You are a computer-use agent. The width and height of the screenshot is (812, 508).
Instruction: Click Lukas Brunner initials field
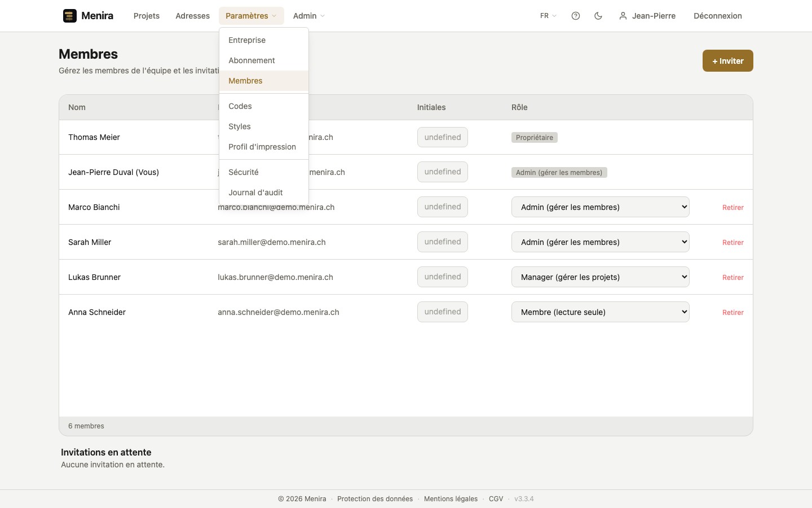point(443,277)
